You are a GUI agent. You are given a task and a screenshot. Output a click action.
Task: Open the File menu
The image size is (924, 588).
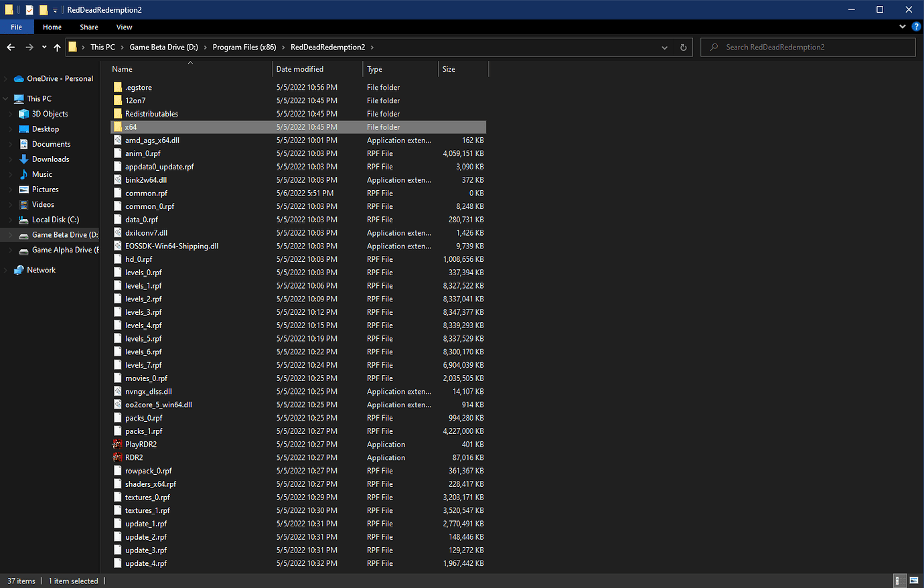(16, 27)
